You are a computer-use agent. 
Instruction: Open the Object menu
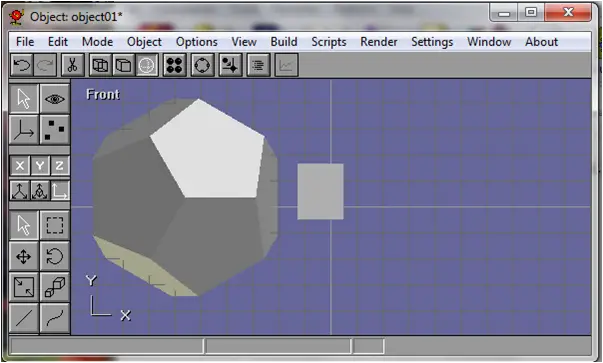144,42
